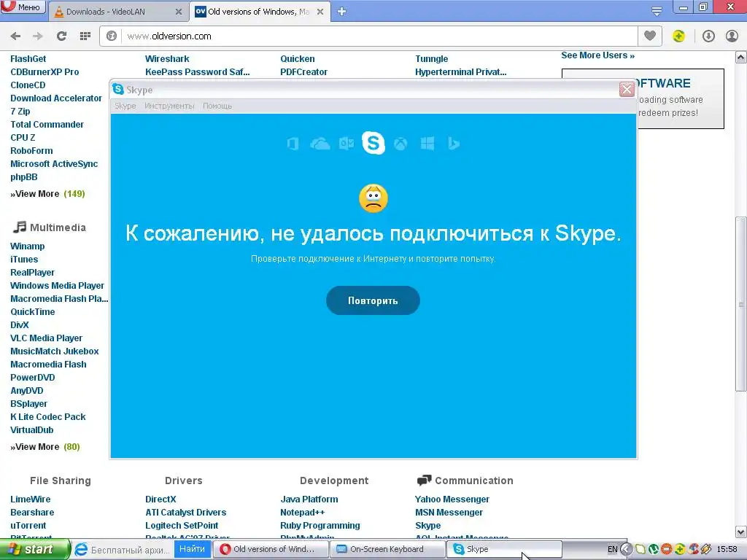Click Internet Explorer quick launch icon
The image size is (747, 560).
(x=82, y=550)
